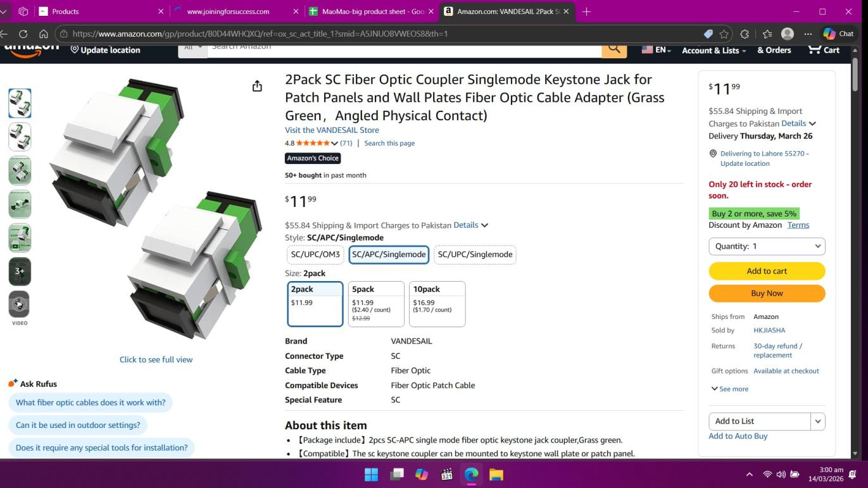Expand See more seller details
The height and width of the screenshot is (488, 868).
coord(730,389)
